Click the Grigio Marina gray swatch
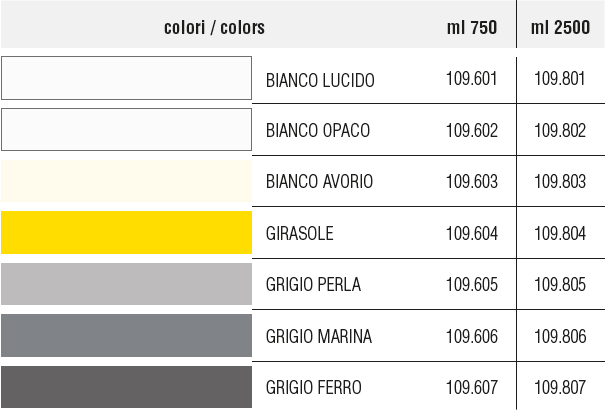Viewport: 605px width, 414px height. pos(127,335)
